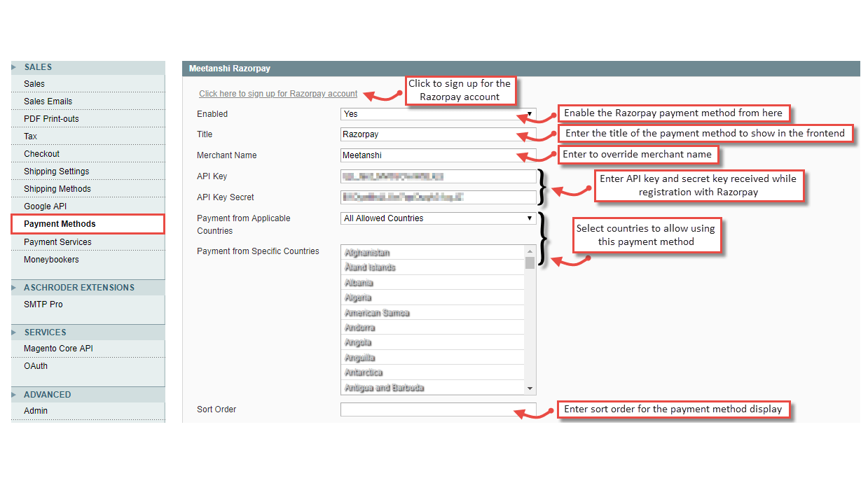Click the Razorpay account sign up link
Viewport: 868px width, 483px height.
click(x=278, y=94)
